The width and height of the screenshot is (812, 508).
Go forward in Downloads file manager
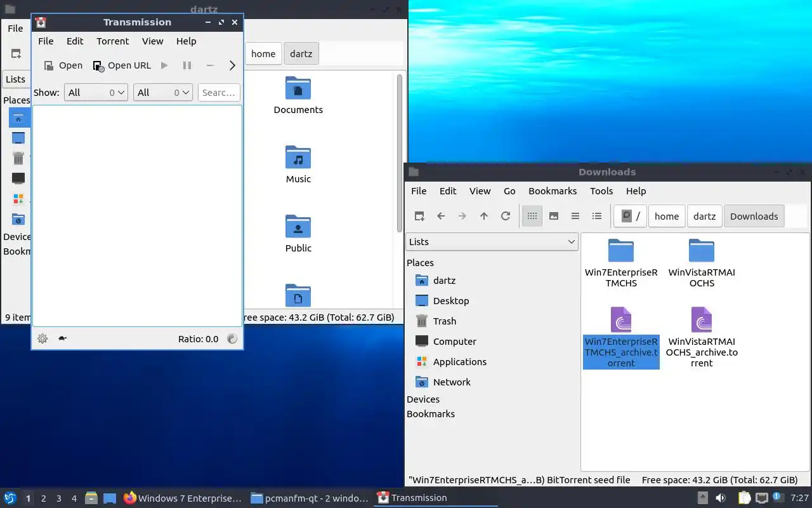coord(462,217)
